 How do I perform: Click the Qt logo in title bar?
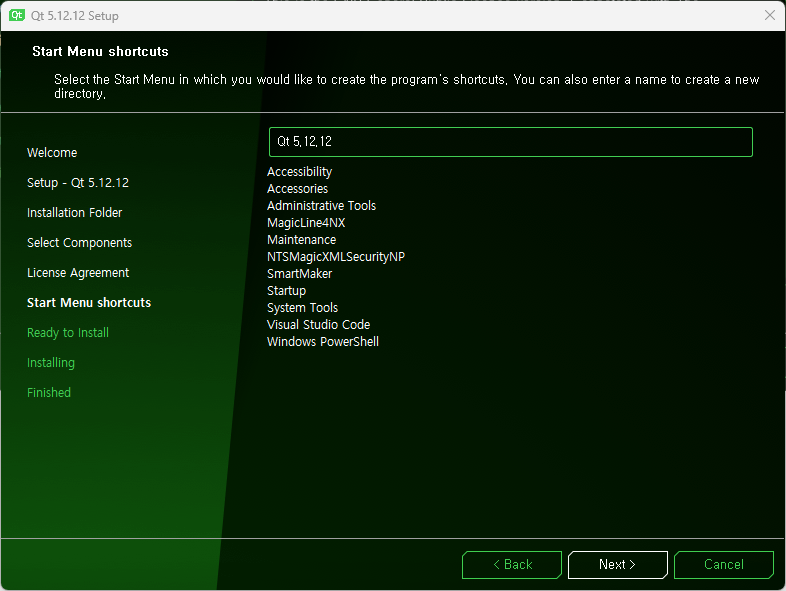coord(17,15)
